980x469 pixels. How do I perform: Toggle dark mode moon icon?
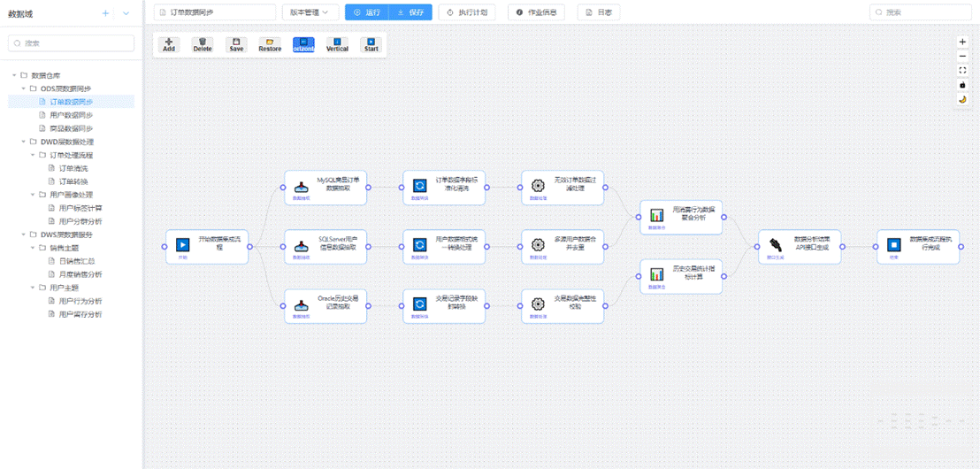pos(962,99)
